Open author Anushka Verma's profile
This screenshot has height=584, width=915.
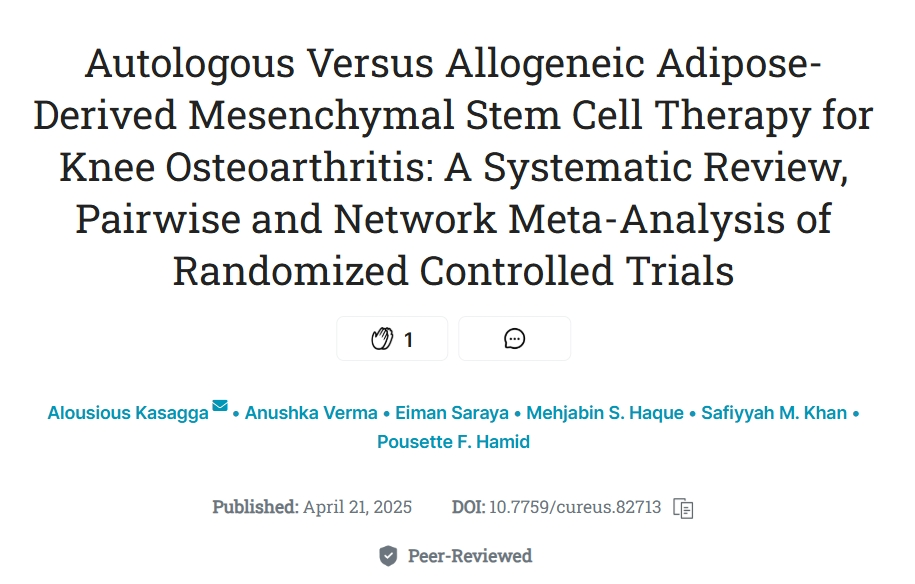pyautogui.click(x=311, y=413)
